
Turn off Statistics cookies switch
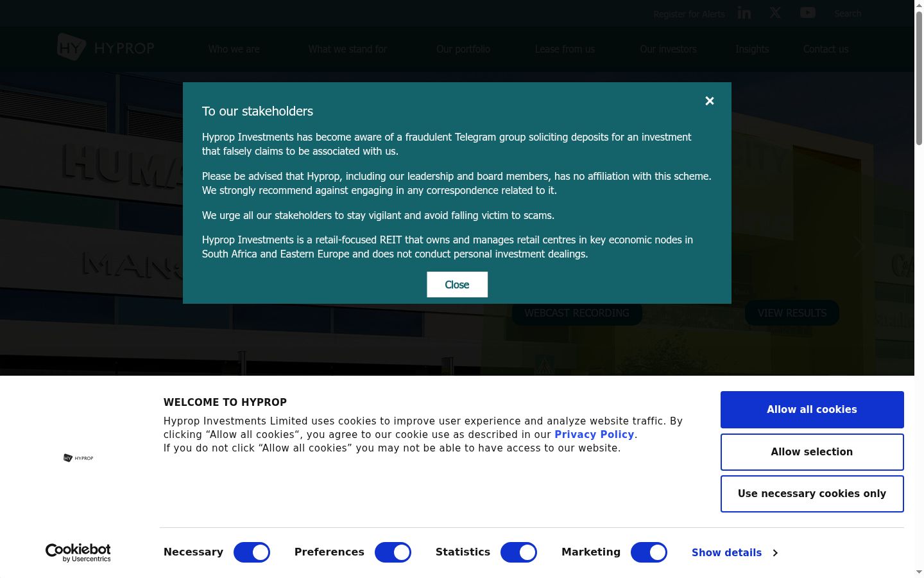coord(518,552)
